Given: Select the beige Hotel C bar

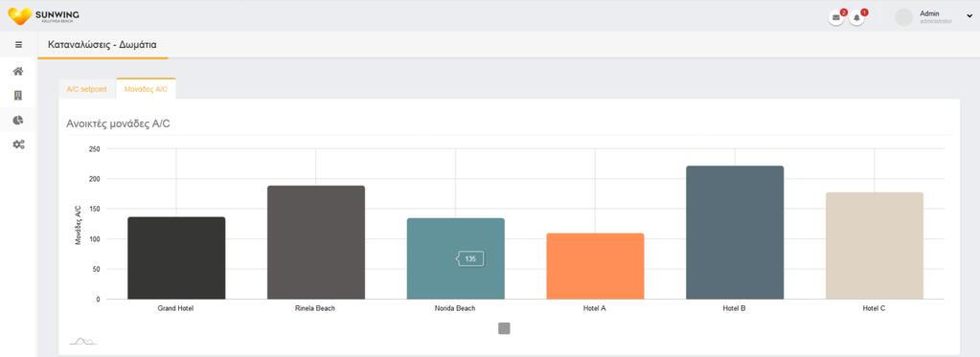Looking at the screenshot, I should pos(875,246).
